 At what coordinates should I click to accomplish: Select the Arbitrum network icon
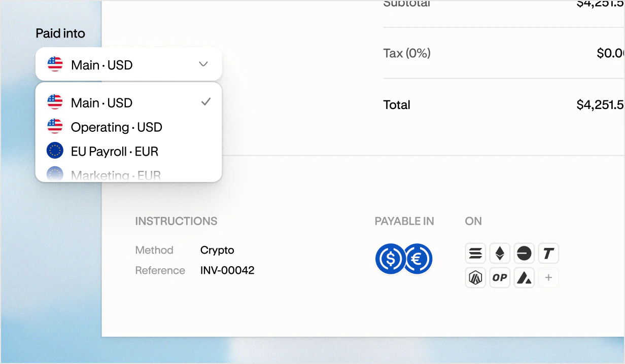(x=475, y=277)
